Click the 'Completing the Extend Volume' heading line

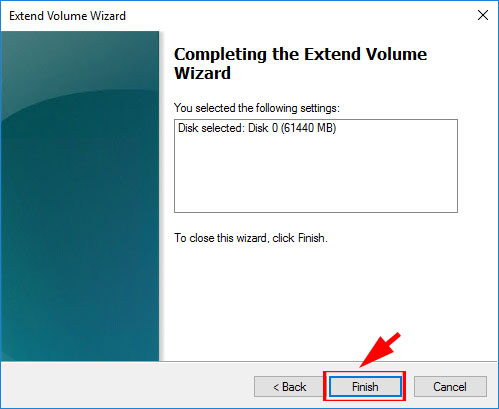coord(300,54)
